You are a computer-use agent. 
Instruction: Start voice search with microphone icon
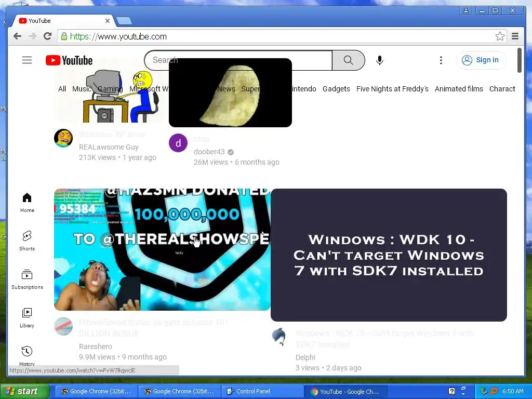[380, 60]
